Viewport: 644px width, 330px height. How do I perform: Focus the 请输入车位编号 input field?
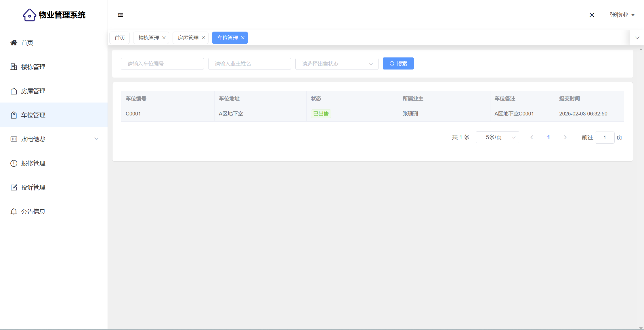click(162, 64)
